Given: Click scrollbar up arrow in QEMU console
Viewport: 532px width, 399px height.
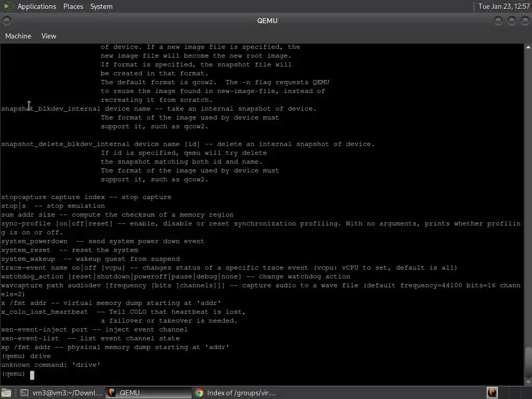Looking at the screenshot, I should pyautogui.click(x=528, y=47).
